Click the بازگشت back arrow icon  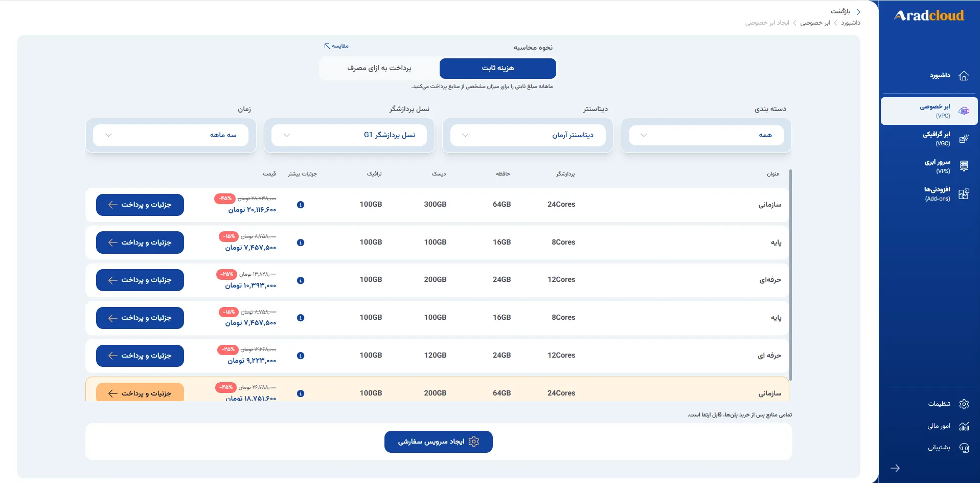[x=857, y=11]
